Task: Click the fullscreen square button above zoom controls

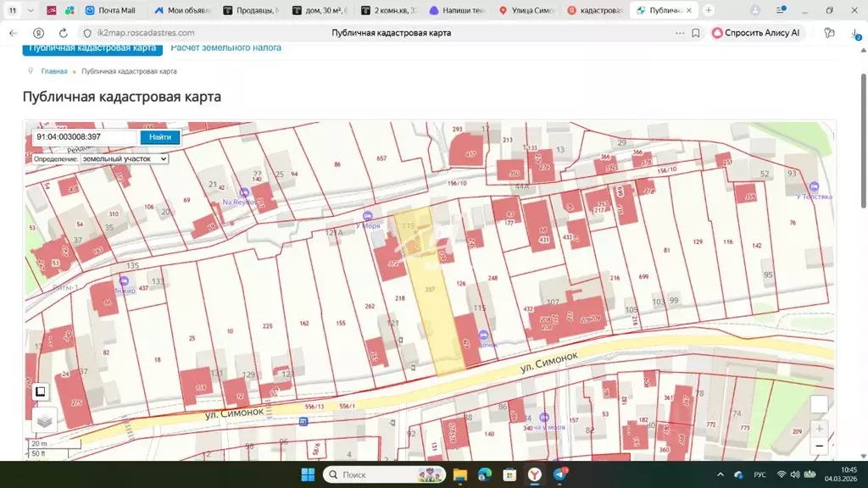Action: [819, 404]
